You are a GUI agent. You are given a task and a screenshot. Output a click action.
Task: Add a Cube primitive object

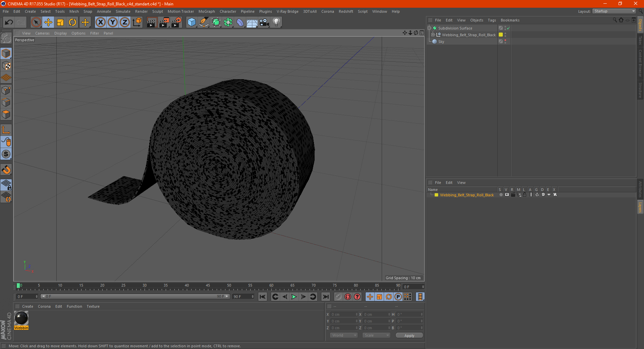pyautogui.click(x=192, y=22)
